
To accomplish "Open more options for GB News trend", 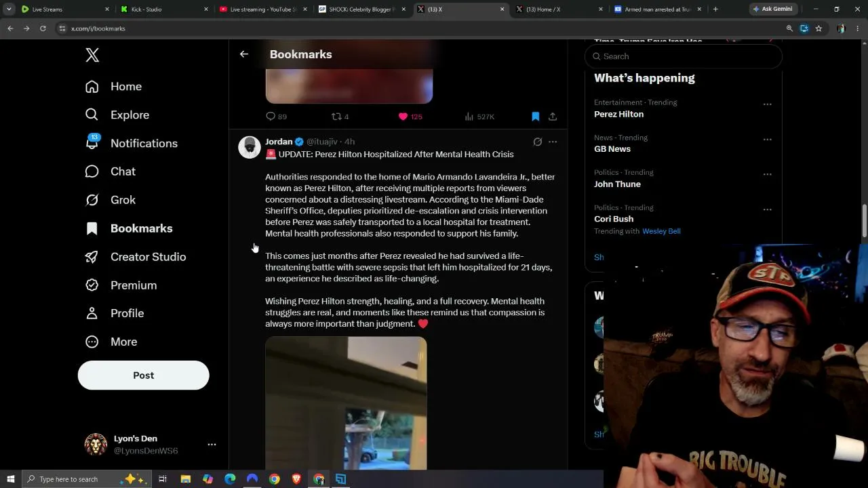I will tap(767, 139).
